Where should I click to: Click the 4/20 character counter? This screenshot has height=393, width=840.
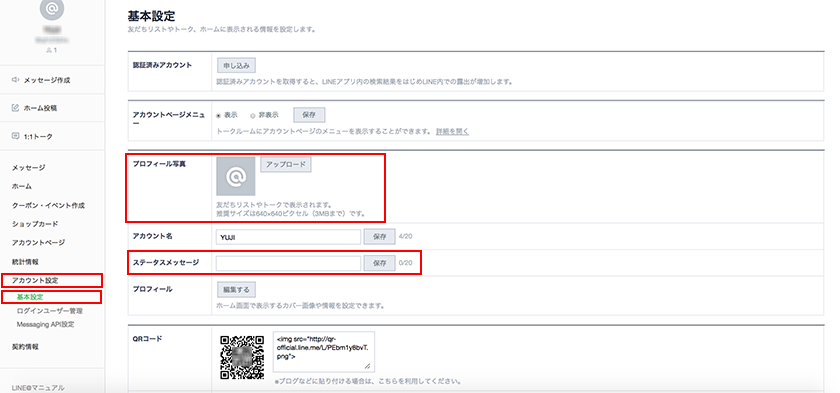pyautogui.click(x=406, y=236)
